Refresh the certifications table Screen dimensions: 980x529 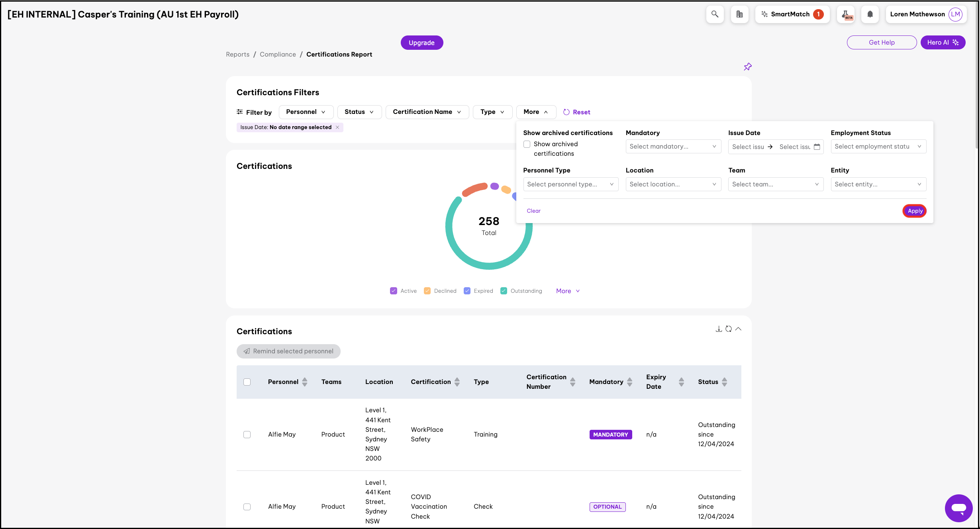tap(729, 329)
